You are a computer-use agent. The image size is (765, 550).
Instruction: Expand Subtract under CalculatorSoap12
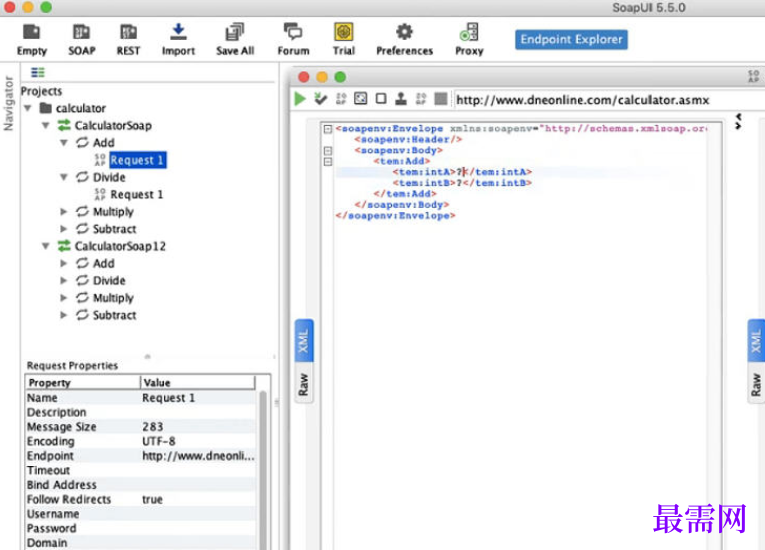click(63, 315)
